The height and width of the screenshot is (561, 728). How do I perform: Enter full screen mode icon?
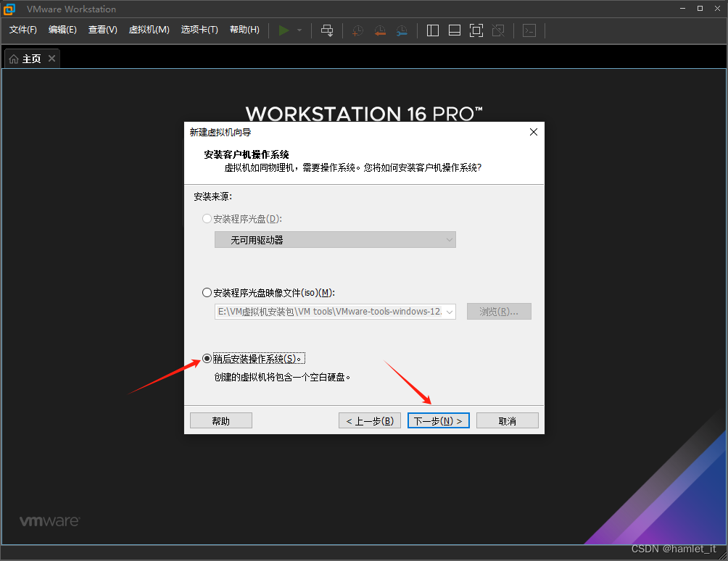pos(476,30)
